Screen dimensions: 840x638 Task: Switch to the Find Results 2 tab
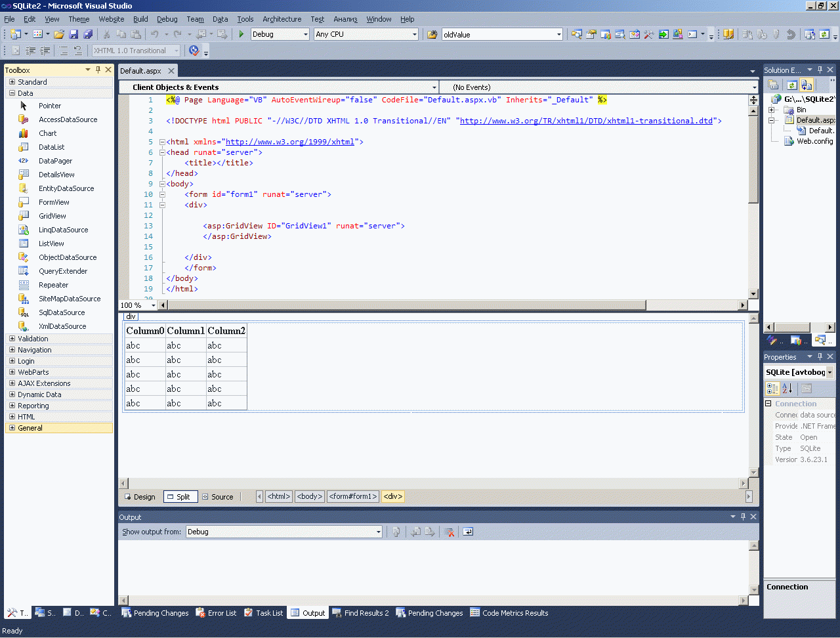360,613
